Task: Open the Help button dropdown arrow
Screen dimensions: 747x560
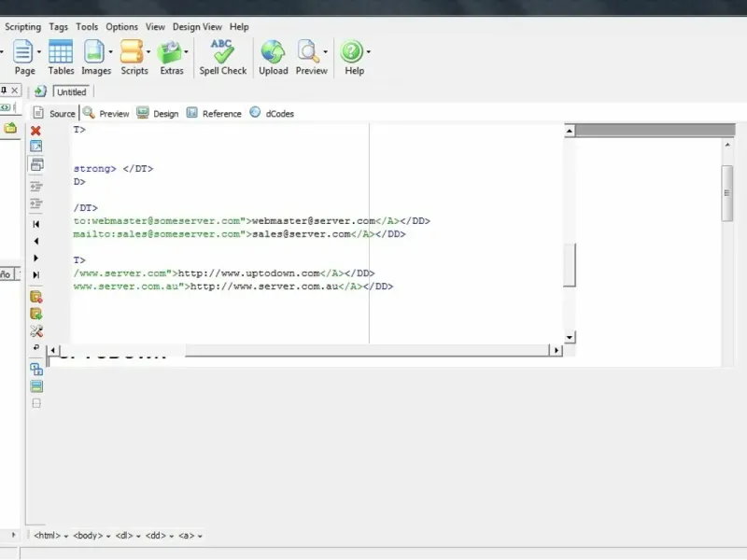Action: click(368, 52)
